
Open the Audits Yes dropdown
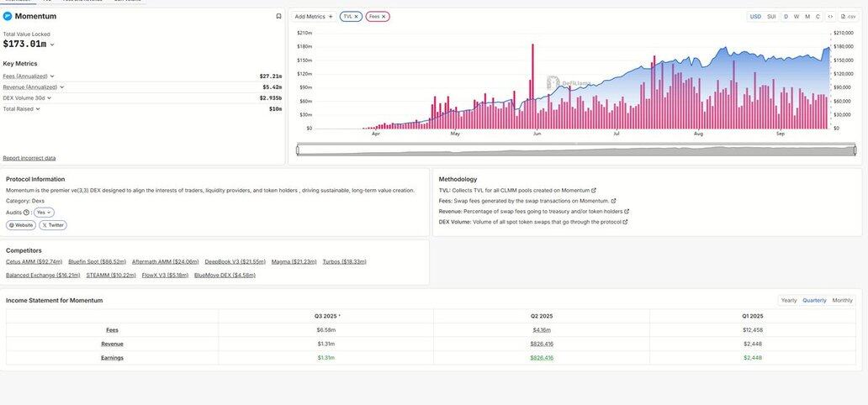pos(44,213)
